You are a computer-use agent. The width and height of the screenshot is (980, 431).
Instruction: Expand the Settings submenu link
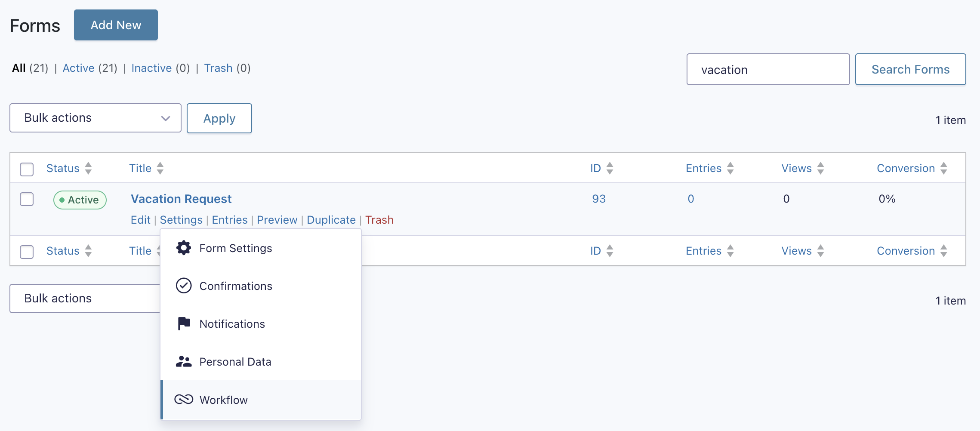pos(181,220)
